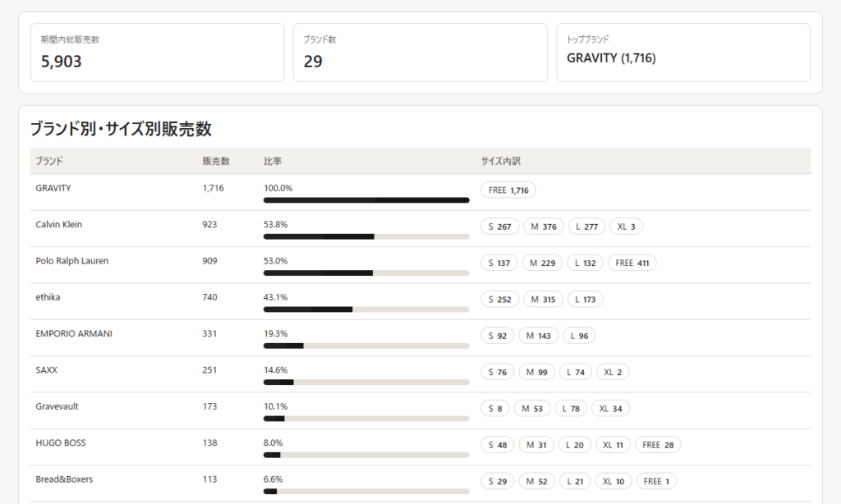Click Polo Ralph Lauren's sales count 909
This screenshot has width=841, height=504.
(x=209, y=261)
